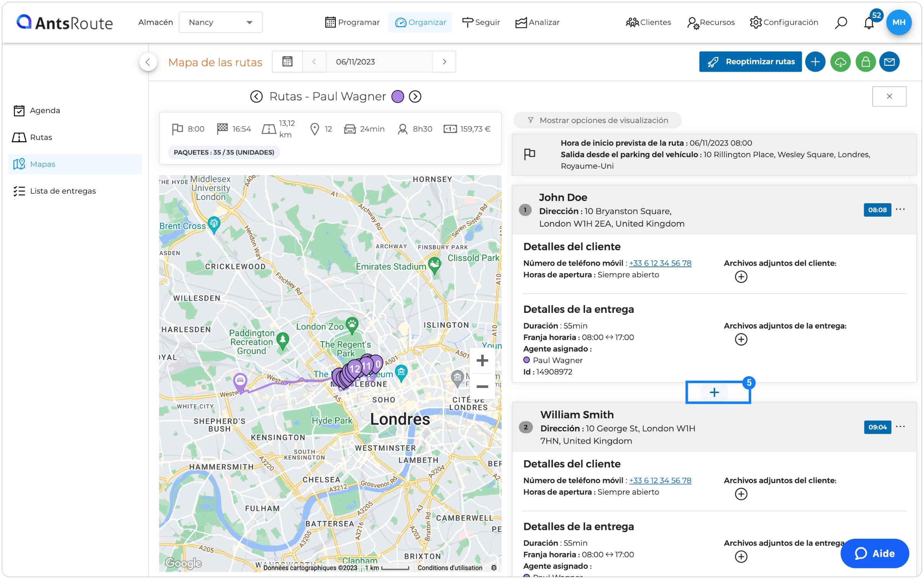Open the MH user avatar menu
The height and width of the screenshot is (579, 924).
point(899,22)
